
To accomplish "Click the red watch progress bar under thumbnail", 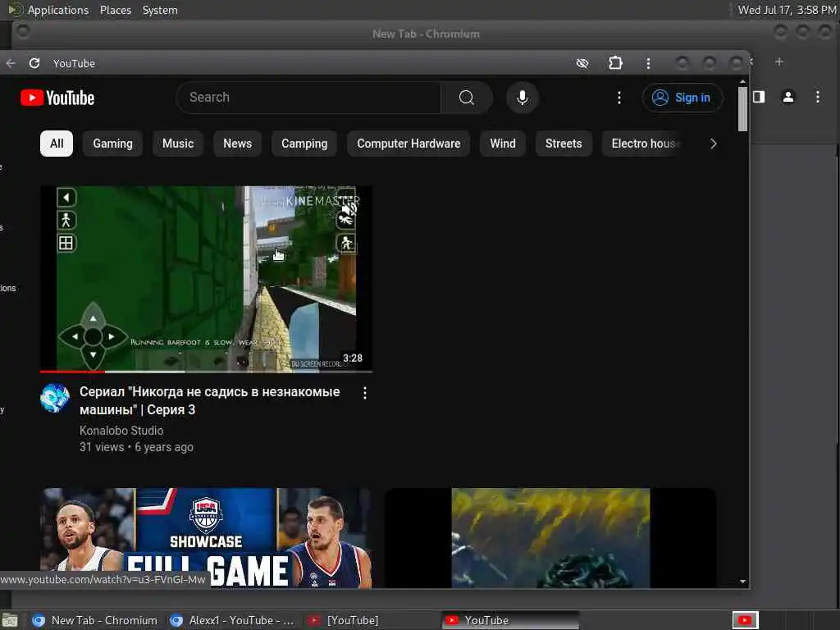I will click(x=72, y=372).
